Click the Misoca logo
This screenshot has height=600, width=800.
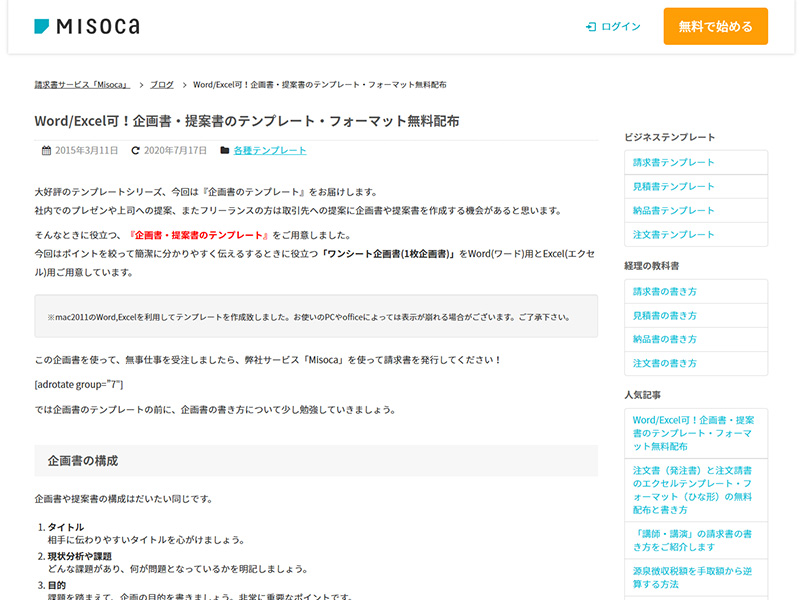tap(87, 27)
